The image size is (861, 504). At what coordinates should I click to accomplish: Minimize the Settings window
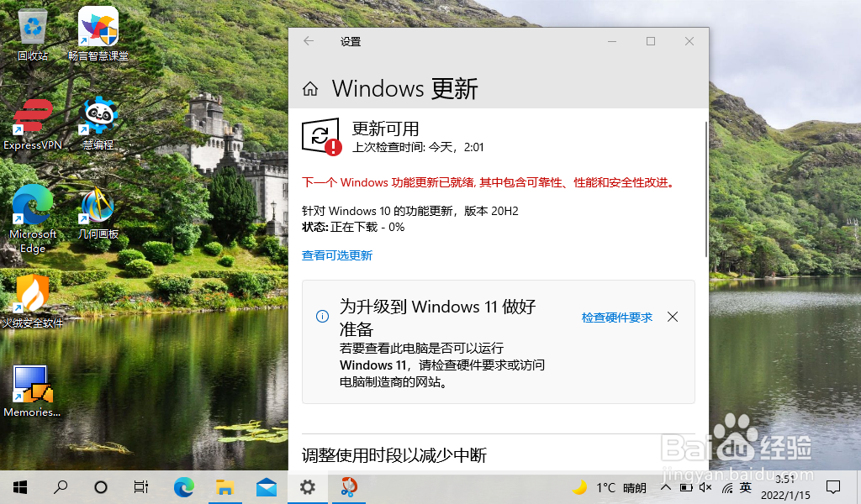point(612,41)
